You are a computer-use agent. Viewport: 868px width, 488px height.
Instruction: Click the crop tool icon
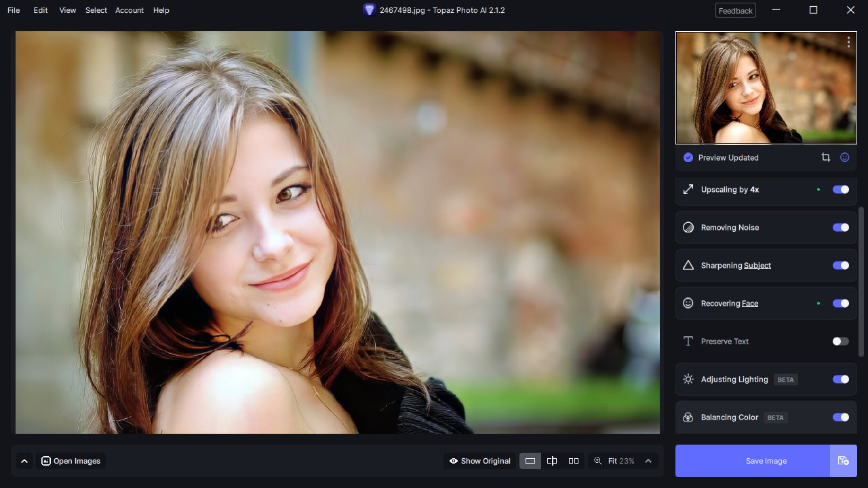click(x=825, y=157)
